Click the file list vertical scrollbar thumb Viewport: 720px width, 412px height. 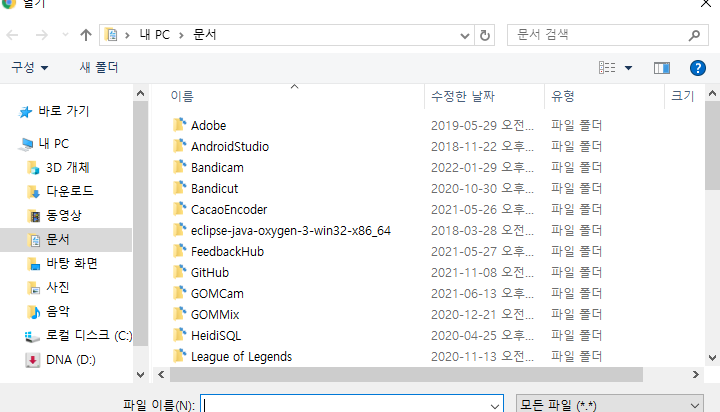(712, 145)
